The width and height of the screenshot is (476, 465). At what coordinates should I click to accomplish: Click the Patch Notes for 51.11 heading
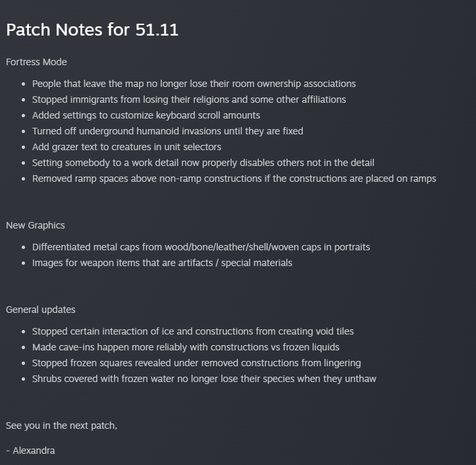[92, 30]
